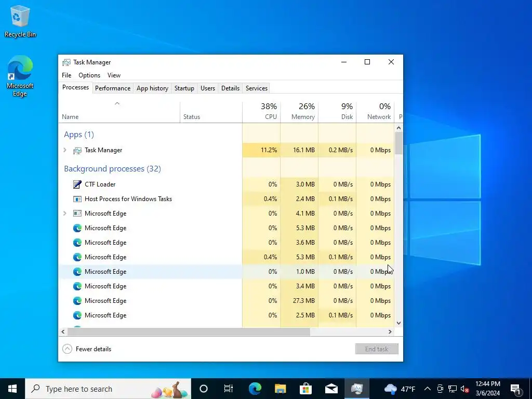Click the Meet Now tray icon

pos(440,389)
